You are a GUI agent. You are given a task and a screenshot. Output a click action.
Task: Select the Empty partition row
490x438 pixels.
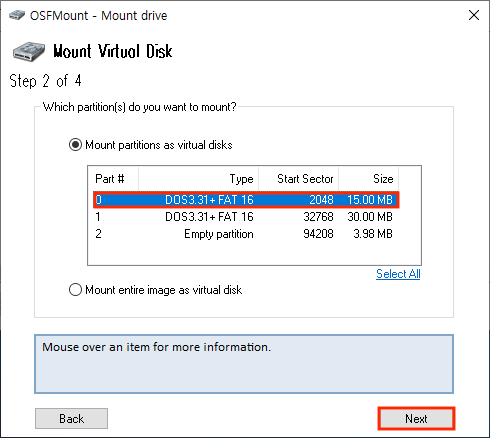click(244, 234)
